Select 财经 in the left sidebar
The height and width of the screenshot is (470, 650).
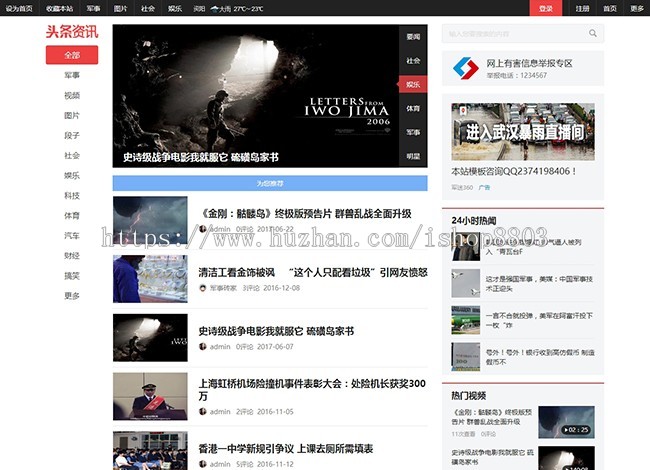(x=72, y=255)
